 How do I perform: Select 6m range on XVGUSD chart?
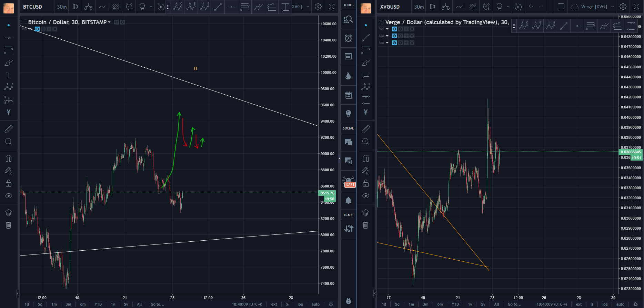click(440, 304)
